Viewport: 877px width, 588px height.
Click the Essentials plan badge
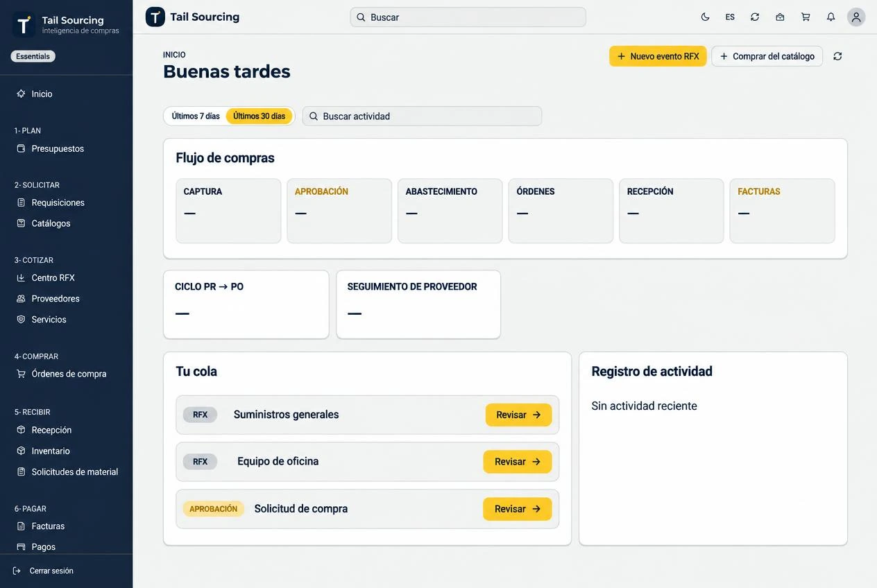[x=33, y=56]
